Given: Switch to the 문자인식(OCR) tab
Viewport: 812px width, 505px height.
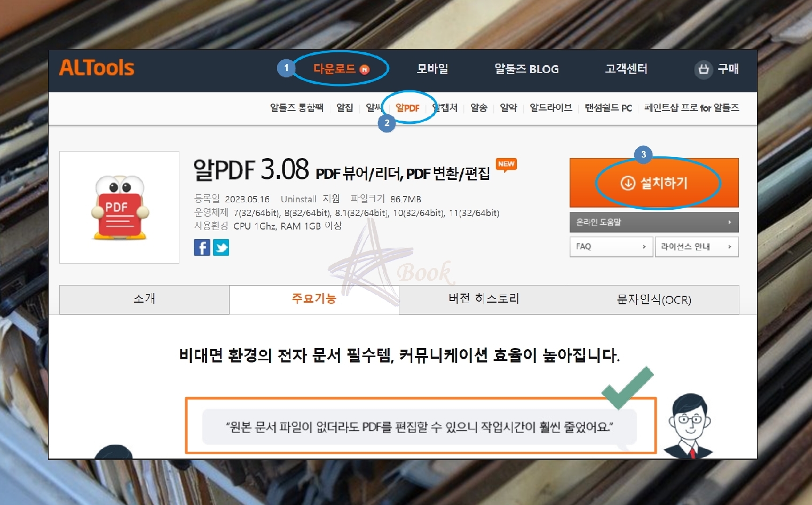Looking at the screenshot, I should click(654, 299).
